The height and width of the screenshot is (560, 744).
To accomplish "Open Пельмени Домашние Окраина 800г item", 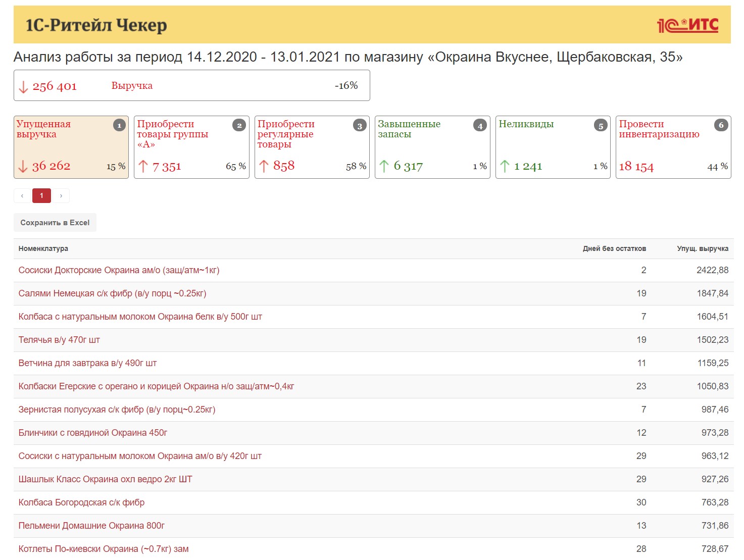I will [x=92, y=526].
